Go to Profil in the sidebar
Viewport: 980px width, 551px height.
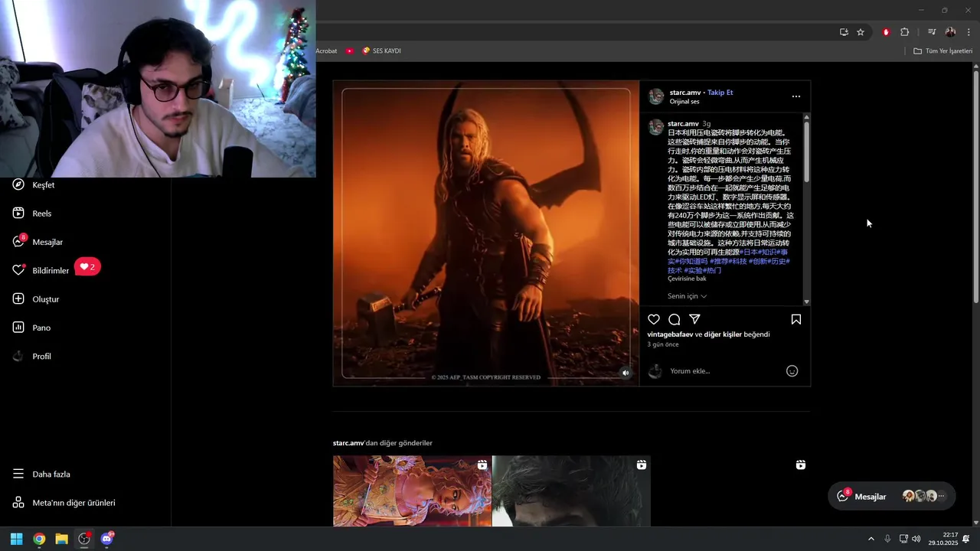click(32, 357)
